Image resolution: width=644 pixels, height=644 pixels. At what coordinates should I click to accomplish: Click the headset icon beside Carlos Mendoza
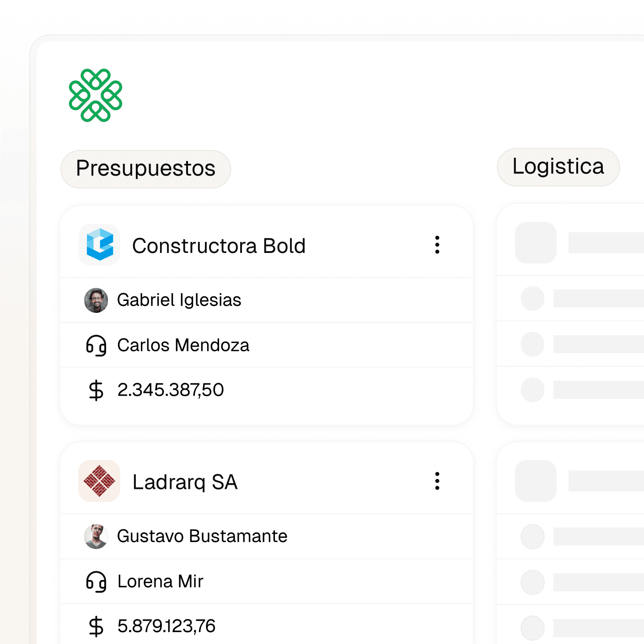click(x=96, y=345)
